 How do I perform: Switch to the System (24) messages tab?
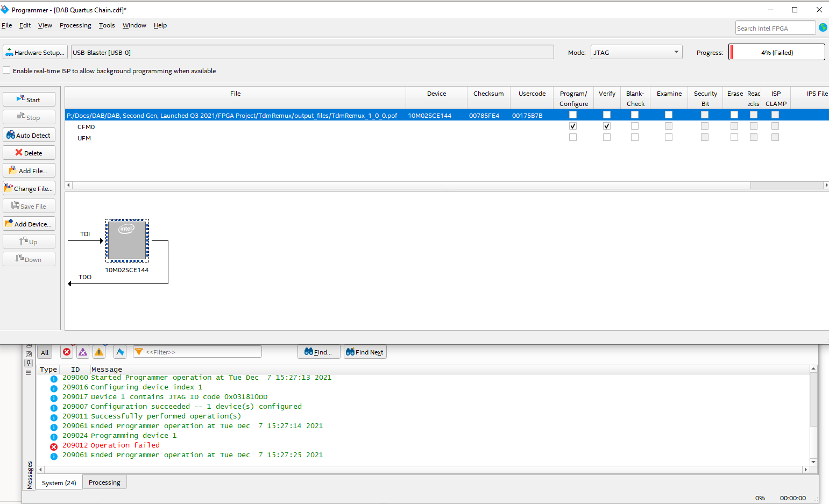pos(59,482)
